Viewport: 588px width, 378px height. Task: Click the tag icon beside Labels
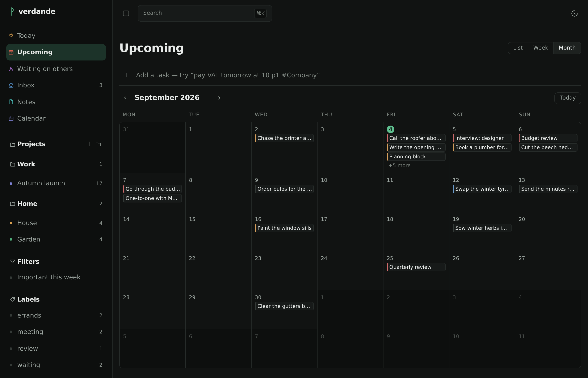(x=12, y=299)
